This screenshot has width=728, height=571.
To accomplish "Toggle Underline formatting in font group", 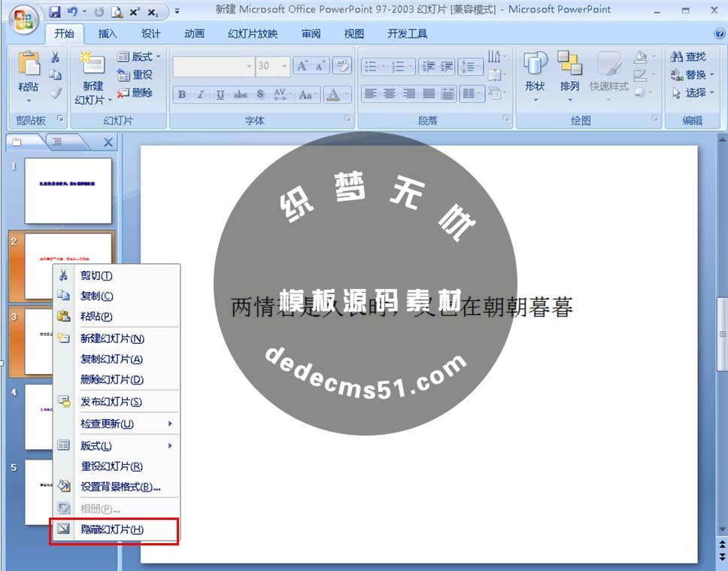I will point(220,95).
